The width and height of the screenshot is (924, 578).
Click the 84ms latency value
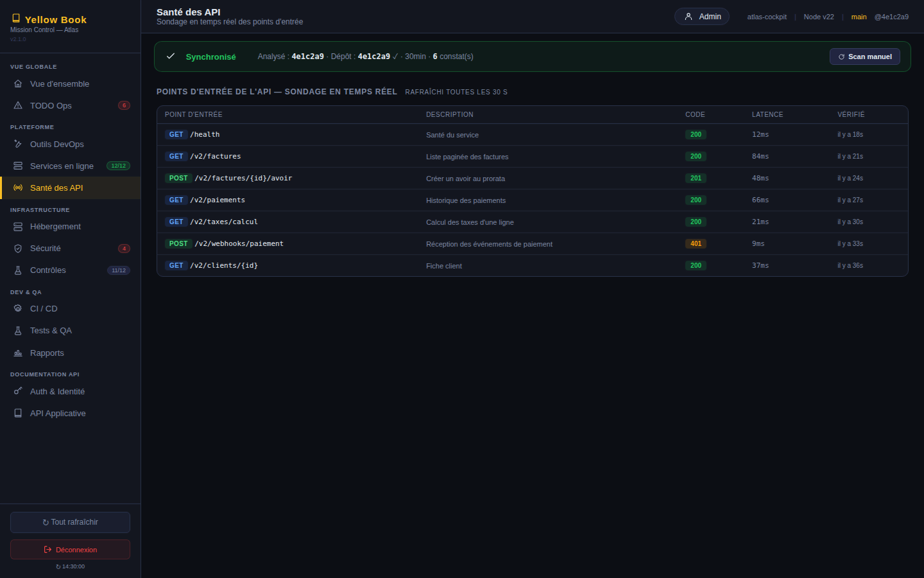coord(760,156)
